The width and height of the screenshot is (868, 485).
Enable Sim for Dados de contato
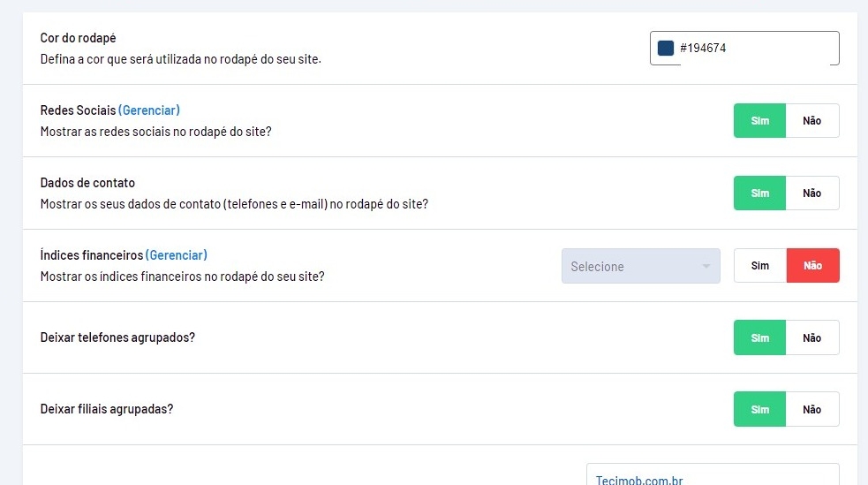pyautogui.click(x=759, y=193)
